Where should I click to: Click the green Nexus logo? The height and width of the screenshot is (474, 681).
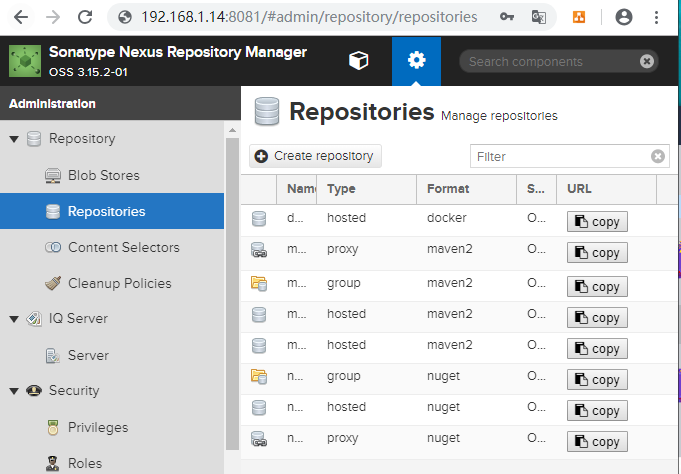point(25,61)
